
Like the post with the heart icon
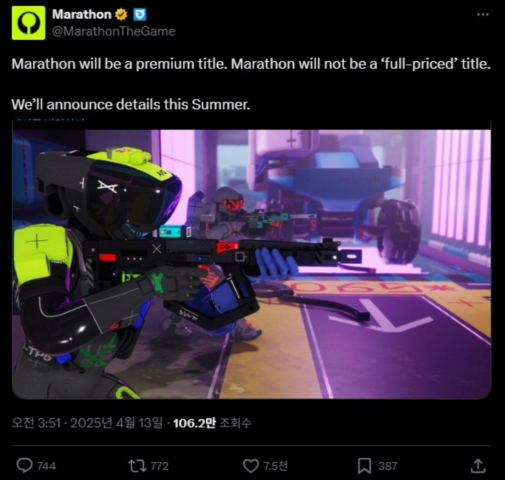[251, 466]
